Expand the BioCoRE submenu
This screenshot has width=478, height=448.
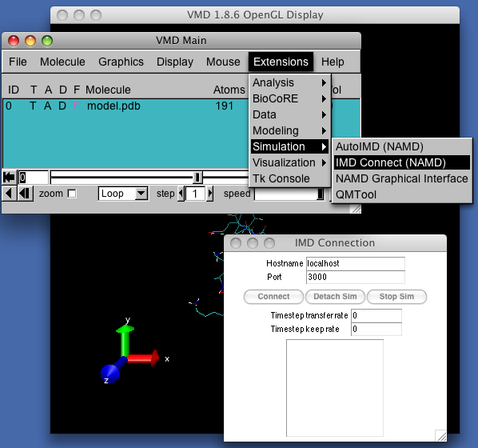[289, 98]
